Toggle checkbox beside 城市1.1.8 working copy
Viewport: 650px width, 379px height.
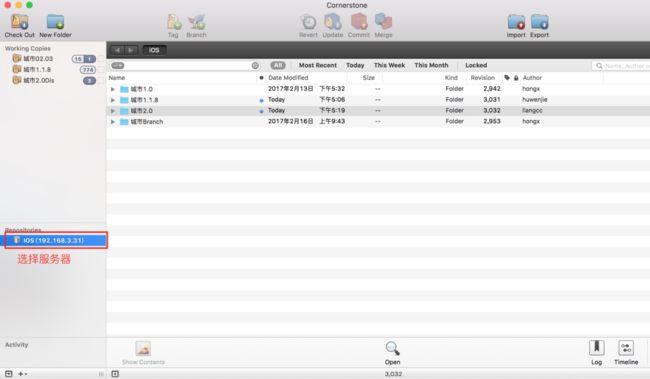(101, 70)
